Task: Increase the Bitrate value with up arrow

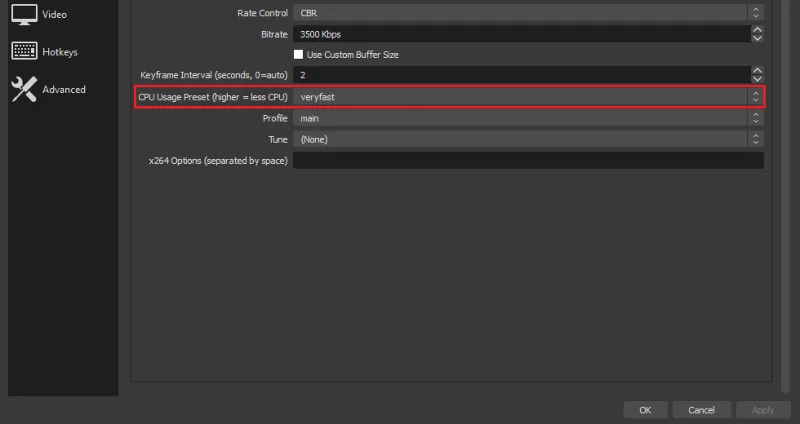Action: tap(757, 30)
